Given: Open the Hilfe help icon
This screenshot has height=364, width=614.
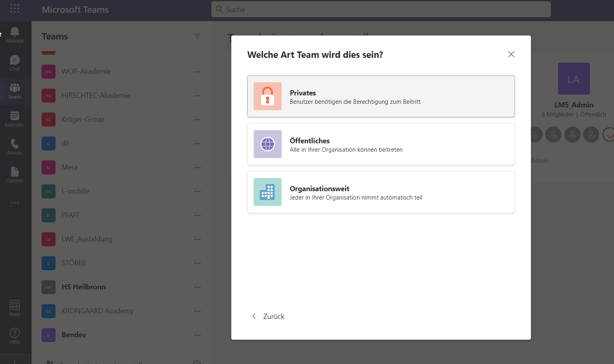Looking at the screenshot, I should pyautogui.click(x=15, y=336).
